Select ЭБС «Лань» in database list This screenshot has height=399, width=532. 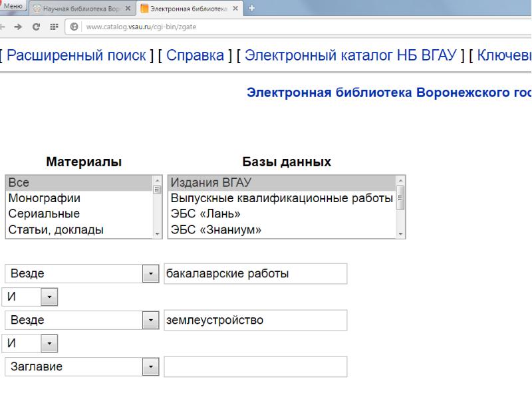click(205, 214)
